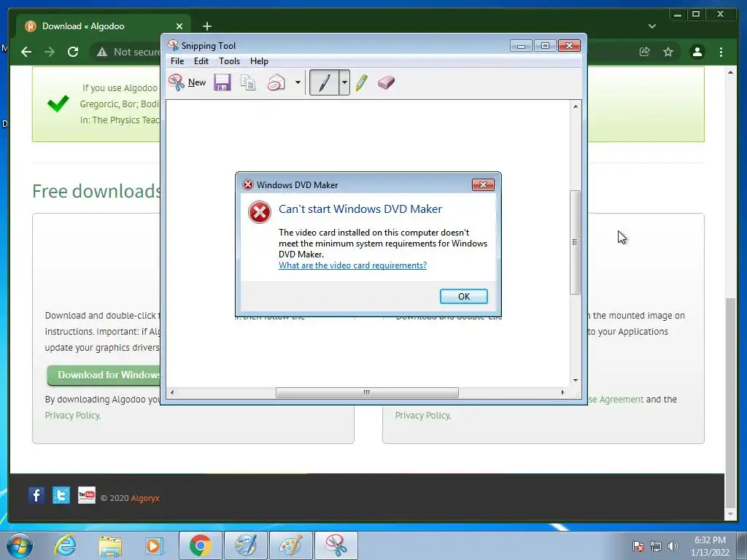Click the Chrome page vertical scrollbar thumb
Screen dimensions: 747x560
(x=730, y=402)
